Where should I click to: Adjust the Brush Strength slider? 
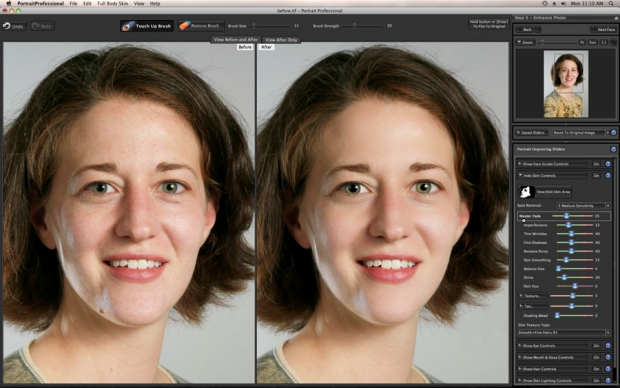363,26
